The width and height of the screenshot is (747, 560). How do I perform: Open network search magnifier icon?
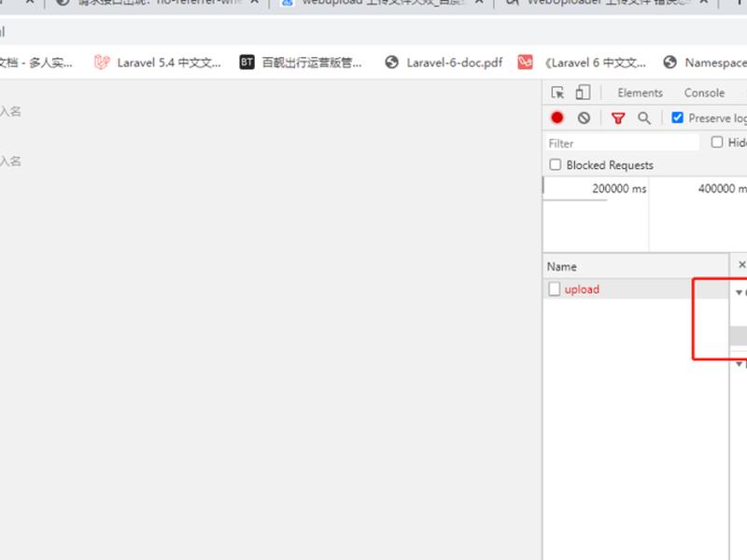(644, 119)
